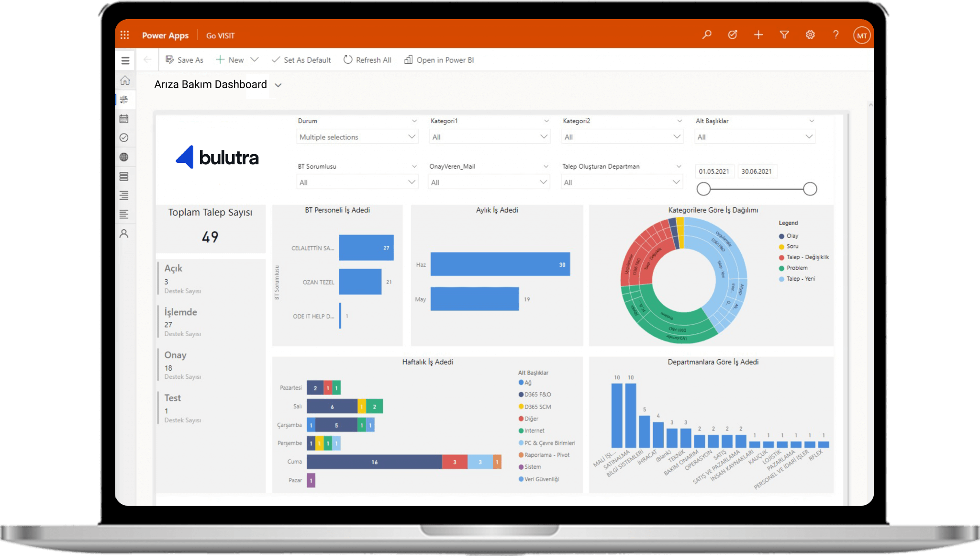This screenshot has height=556, width=980.
Task: Open the app launcher waffle icon
Action: [125, 35]
